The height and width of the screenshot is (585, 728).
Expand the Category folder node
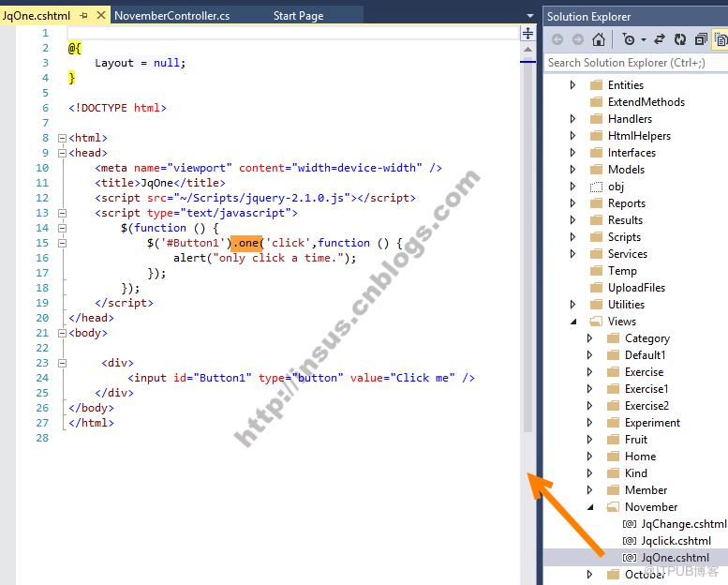coord(589,338)
